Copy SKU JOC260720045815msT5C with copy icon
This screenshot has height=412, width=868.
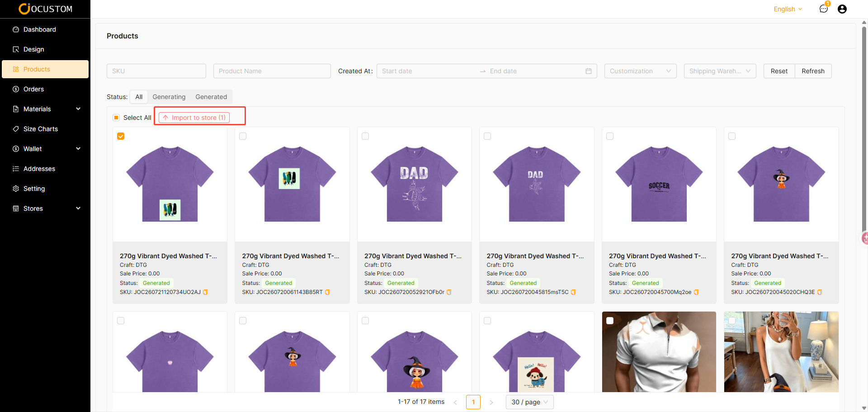573,292
